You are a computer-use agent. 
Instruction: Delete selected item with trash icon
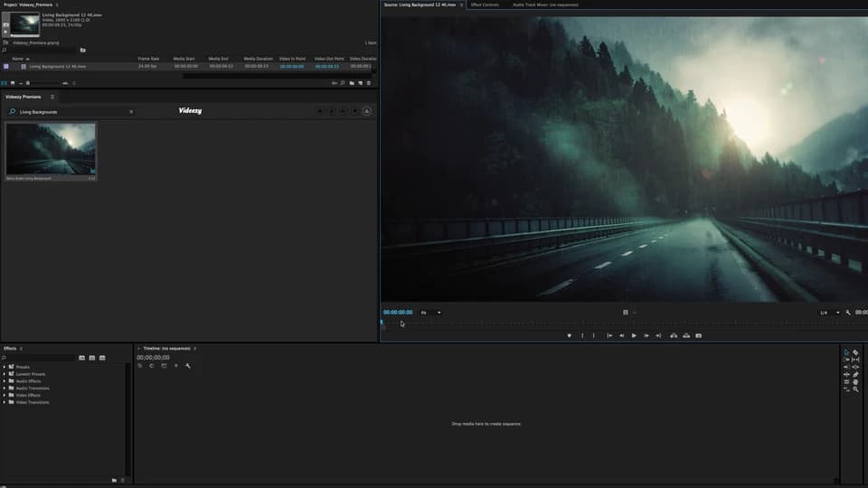[x=369, y=83]
